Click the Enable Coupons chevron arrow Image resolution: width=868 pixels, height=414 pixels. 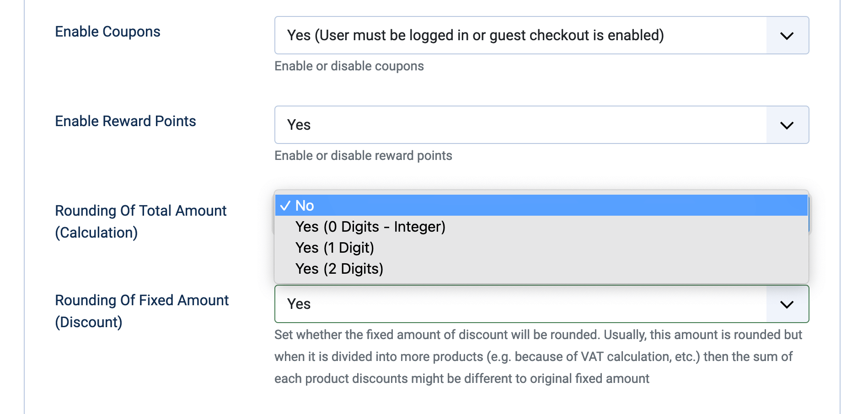click(787, 36)
